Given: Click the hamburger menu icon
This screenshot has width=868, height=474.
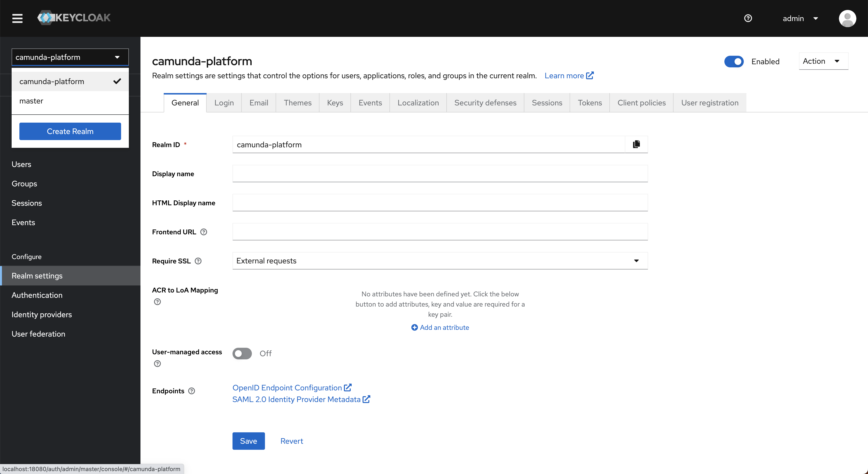Looking at the screenshot, I should [x=17, y=17].
